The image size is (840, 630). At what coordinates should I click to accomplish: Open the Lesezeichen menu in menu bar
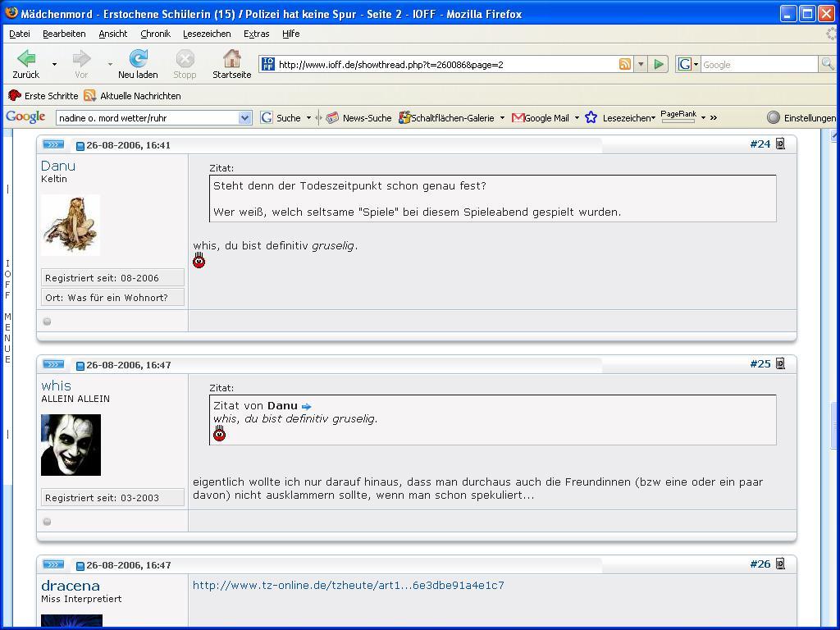(207, 34)
